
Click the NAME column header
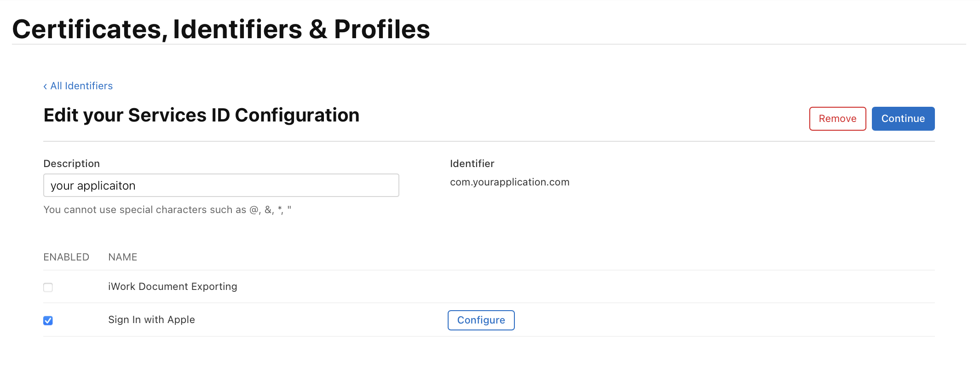pyautogui.click(x=122, y=257)
